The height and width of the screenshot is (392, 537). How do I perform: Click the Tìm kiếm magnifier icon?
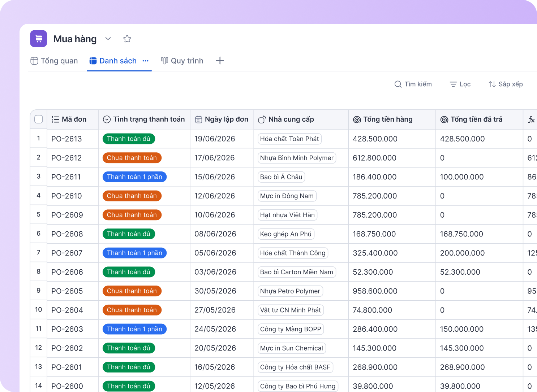398,84
